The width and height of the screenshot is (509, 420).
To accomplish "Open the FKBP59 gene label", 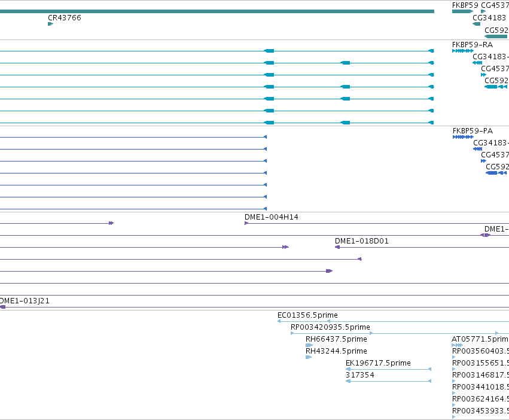I will tap(465, 5).
